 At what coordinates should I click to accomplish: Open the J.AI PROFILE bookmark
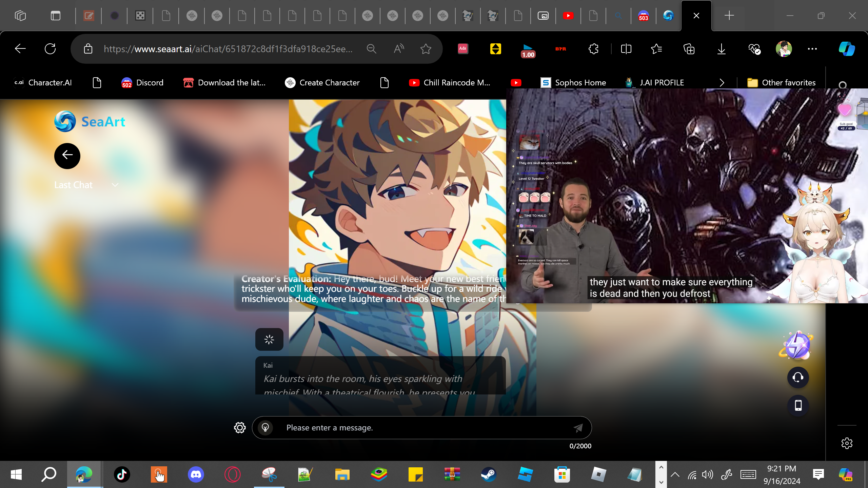point(655,83)
